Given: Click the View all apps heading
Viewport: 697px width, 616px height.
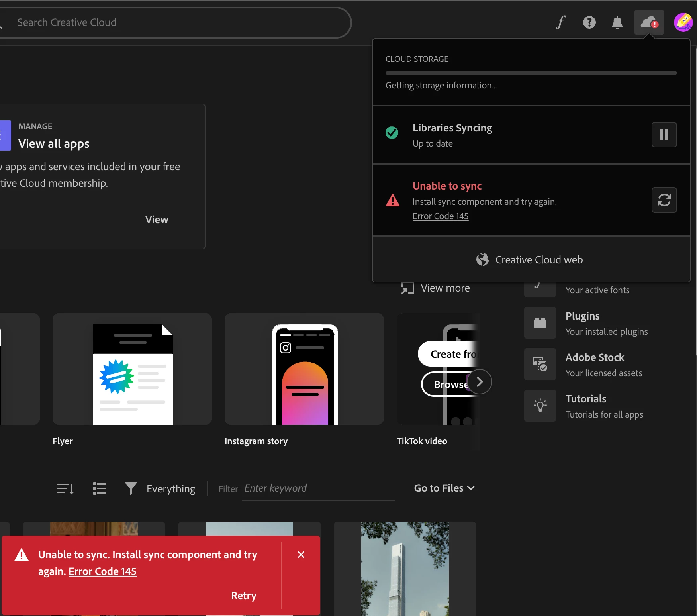Looking at the screenshot, I should 54,144.
